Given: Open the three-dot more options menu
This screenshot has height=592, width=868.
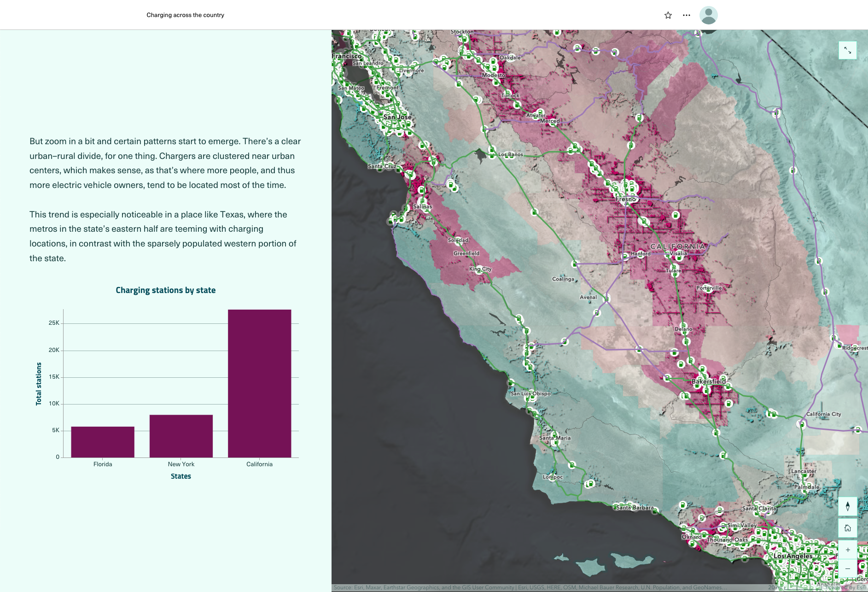Looking at the screenshot, I should tap(687, 15).
